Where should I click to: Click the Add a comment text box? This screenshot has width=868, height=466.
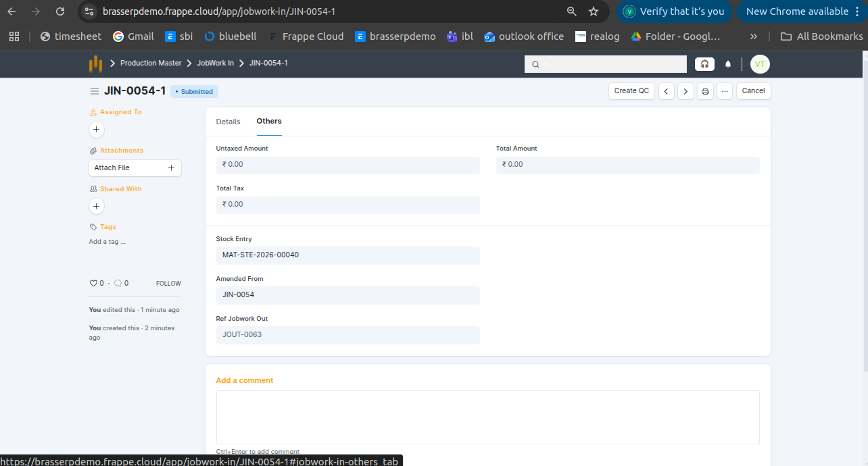[x=487, y=417]
